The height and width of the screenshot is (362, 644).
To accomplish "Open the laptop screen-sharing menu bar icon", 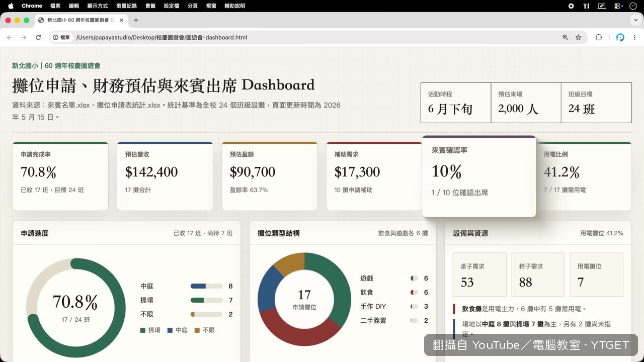I will 602,6.
